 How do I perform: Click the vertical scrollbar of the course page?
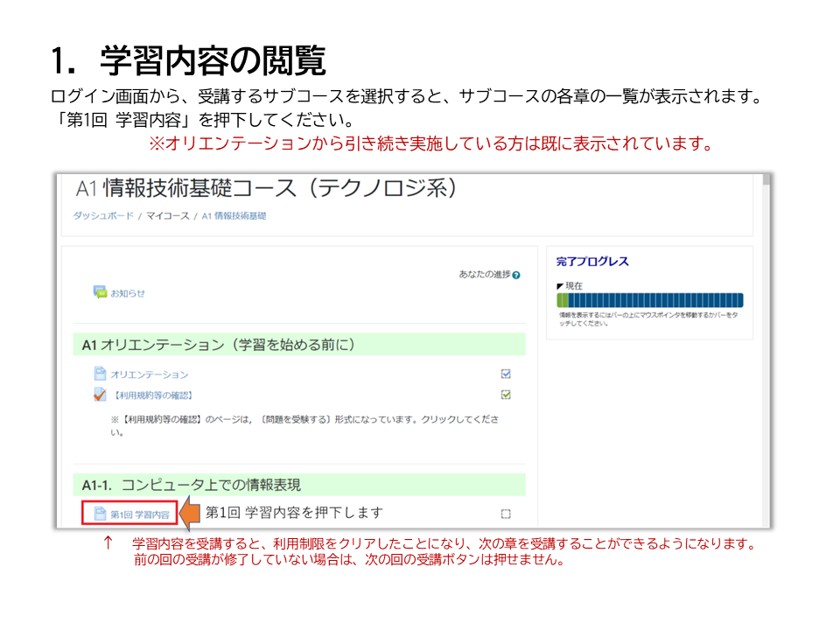click(766, 350)
